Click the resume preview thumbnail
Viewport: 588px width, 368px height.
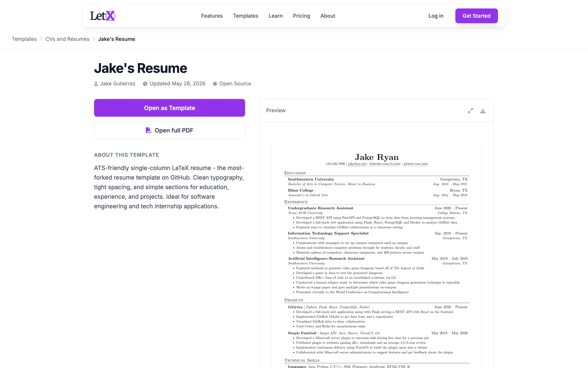coord(377,255)
